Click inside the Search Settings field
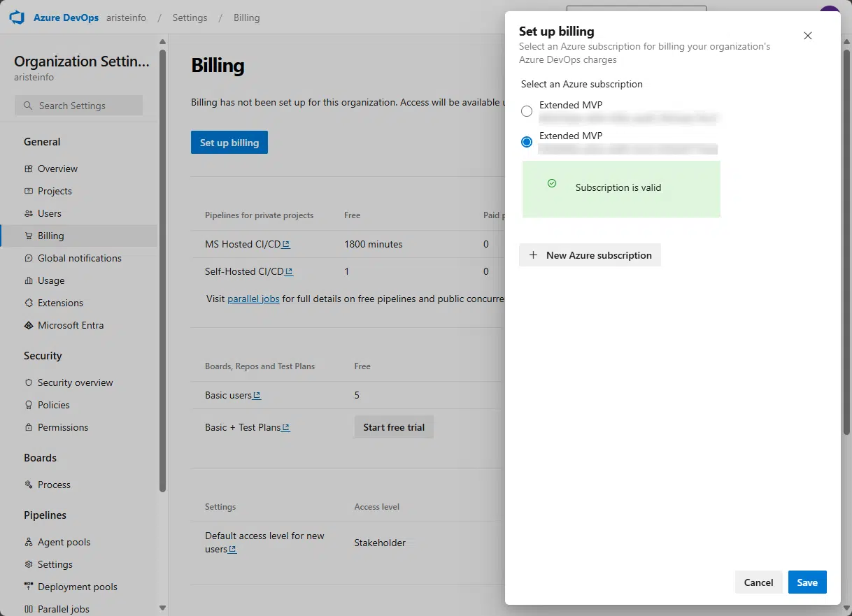The image size is (852, 616). [x=78, y=105]
